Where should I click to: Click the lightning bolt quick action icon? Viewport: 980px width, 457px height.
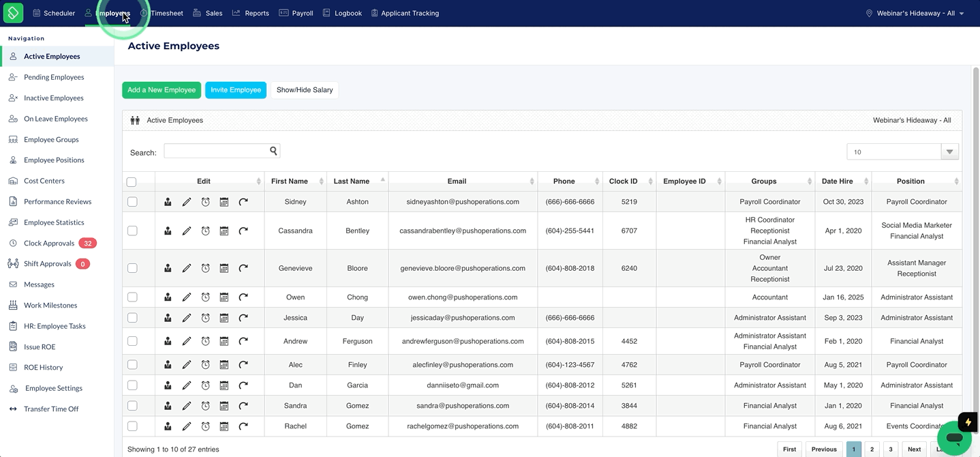coord(968,422)
